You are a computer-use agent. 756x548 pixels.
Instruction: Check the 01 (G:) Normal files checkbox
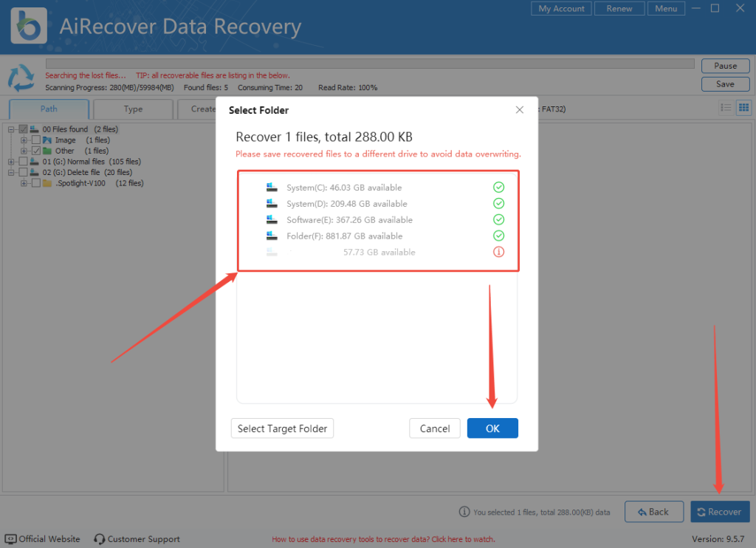pyautogui.click(x=24, y=162)
